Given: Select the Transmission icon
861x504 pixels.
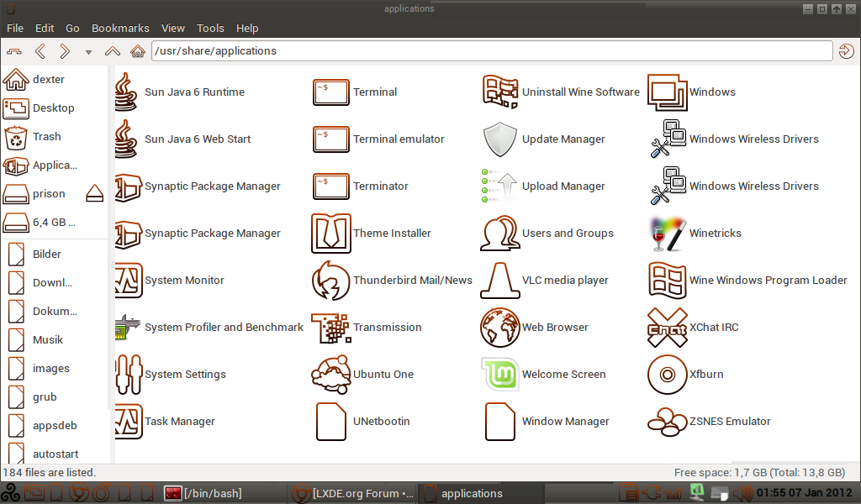Looking at the screenshot, I should pyautogui.click(x=330, y=328).
